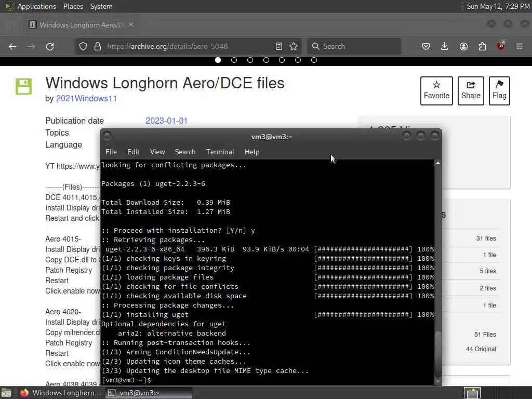The width and height of the screenshot is (532, 399).
Task: Close the Windows Longhorn Aero tab
Action: [131, 25]
